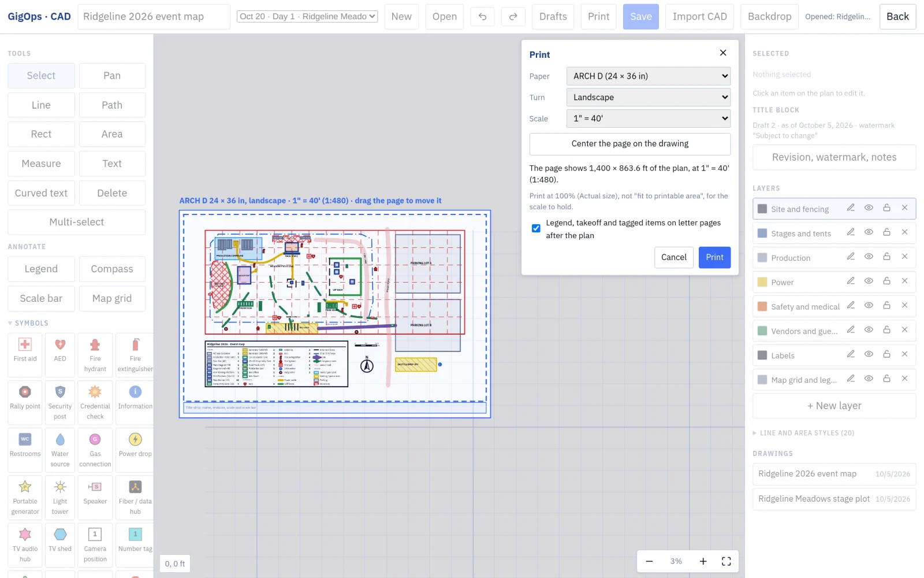This screenshot has width=924, height=578.
Task: Open the print Scale dropdown
Action: click(x=648, y=118)
